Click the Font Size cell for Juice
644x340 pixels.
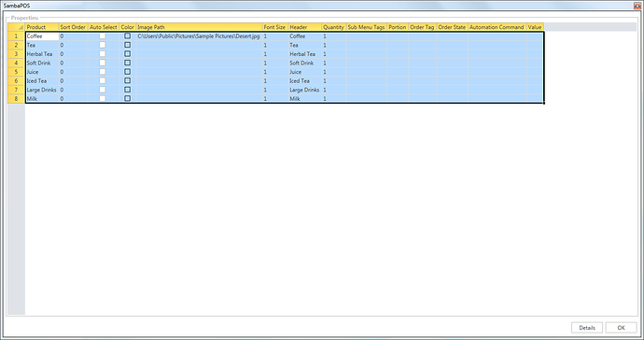[x=274, y=72]
